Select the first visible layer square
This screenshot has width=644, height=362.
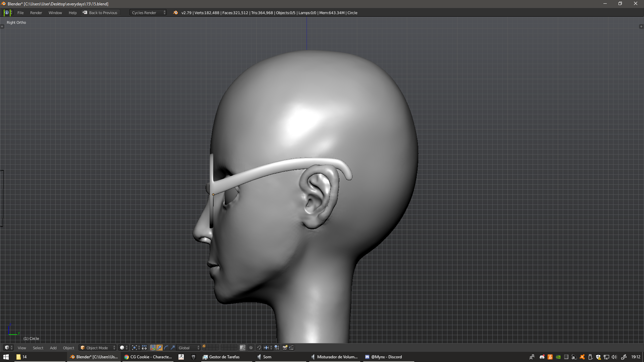204,346
